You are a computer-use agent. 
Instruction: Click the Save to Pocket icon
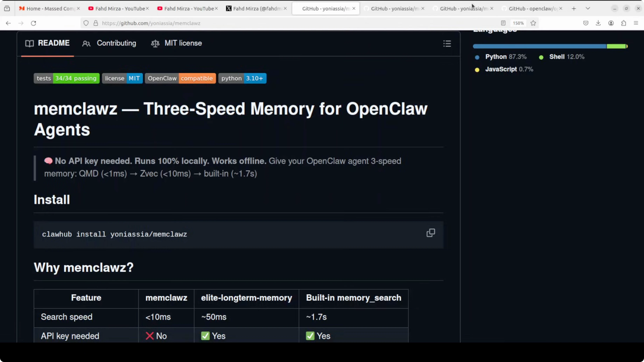586,23
